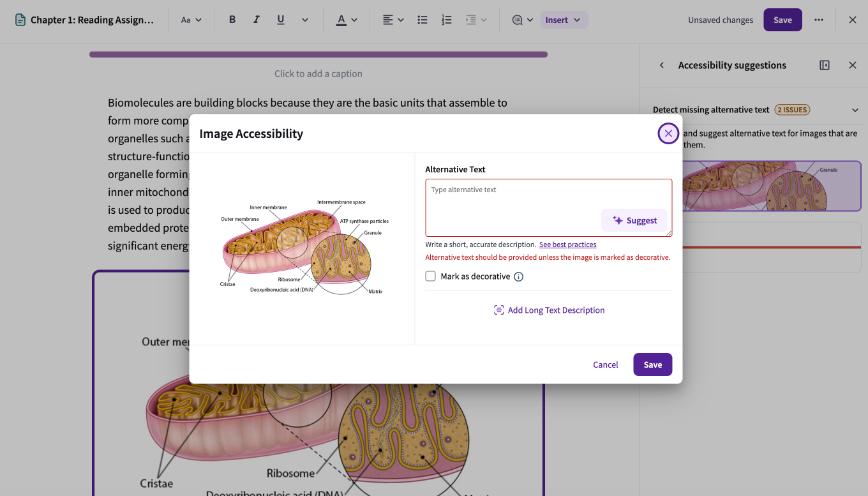Click the document icon beside the chapter title

pyautogui.click(x=20, y=20)
